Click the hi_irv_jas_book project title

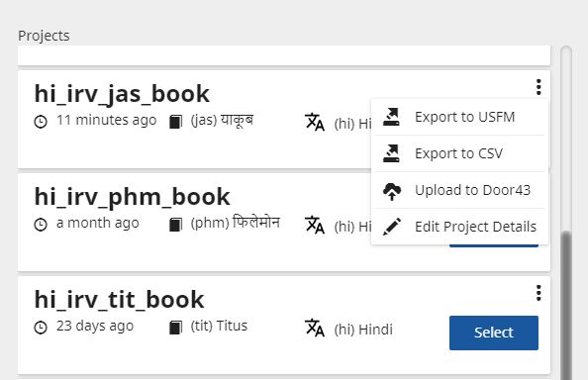[122, 94]
